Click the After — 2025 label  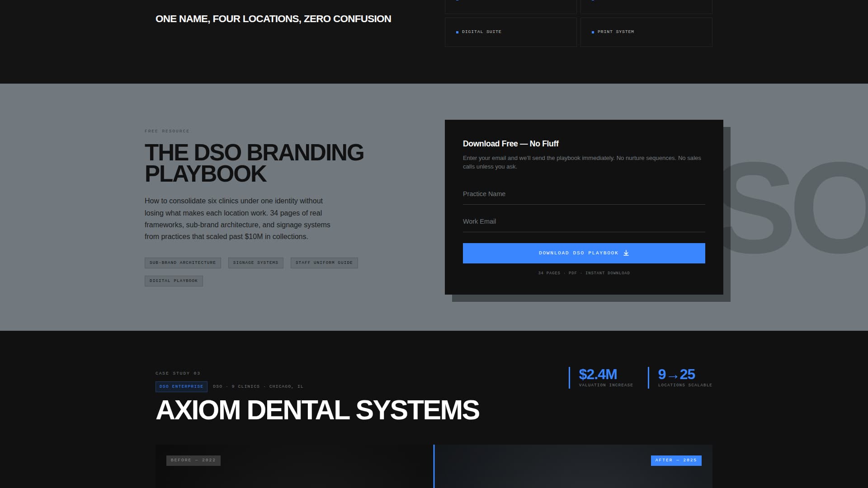(x=676, y=460)
